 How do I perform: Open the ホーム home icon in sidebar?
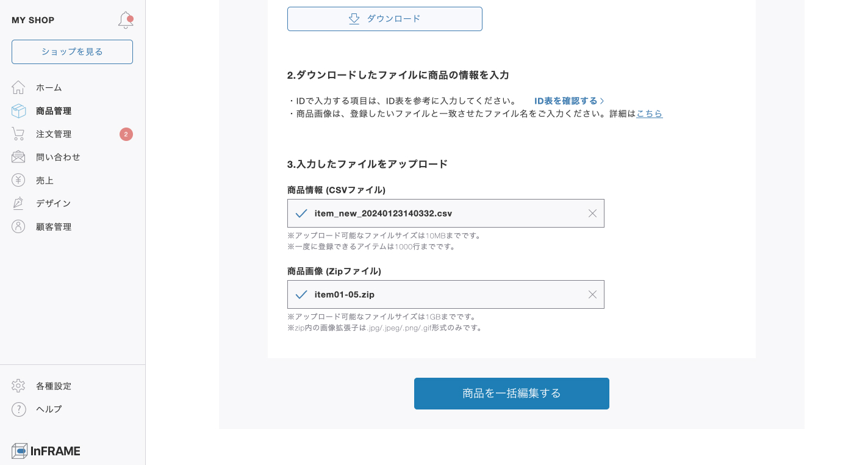click(18, 87)
